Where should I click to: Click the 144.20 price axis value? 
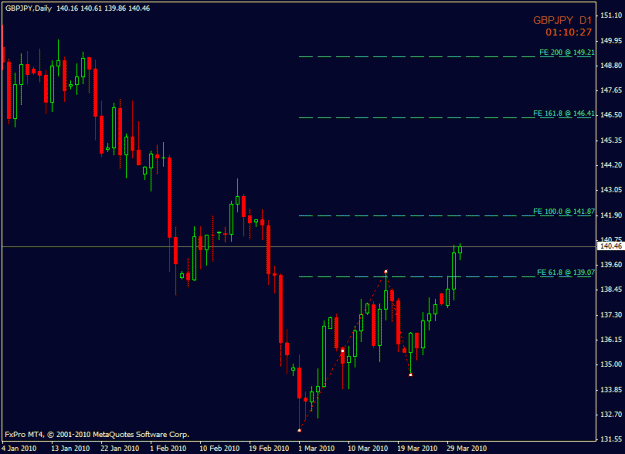click(x=611, y=165)
